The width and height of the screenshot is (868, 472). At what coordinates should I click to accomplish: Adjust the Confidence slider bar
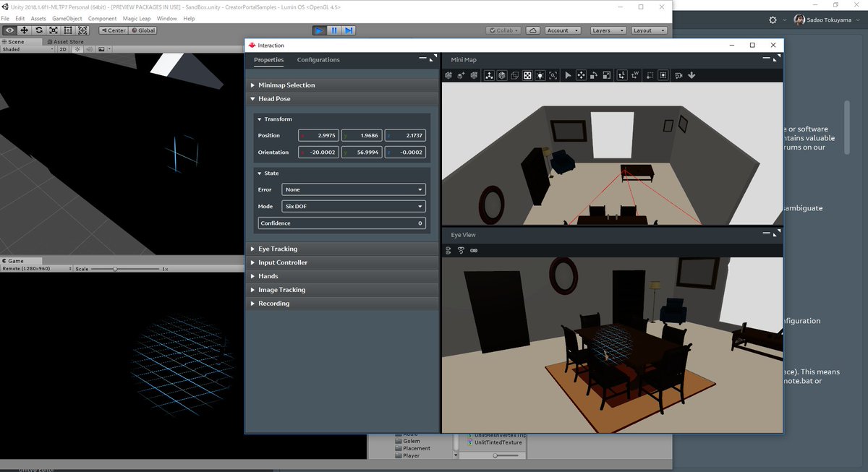(341, 223)
